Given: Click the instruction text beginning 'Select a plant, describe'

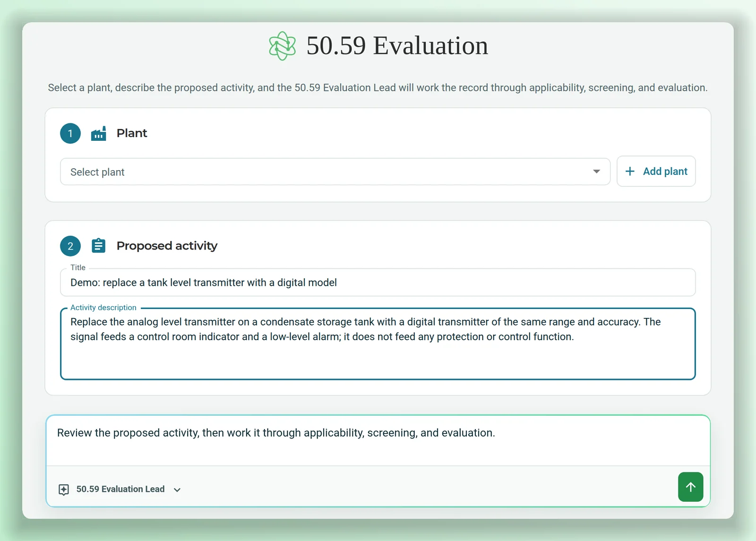Looking at the screenshot, I should pyautogui.click(x=378, y=88).
